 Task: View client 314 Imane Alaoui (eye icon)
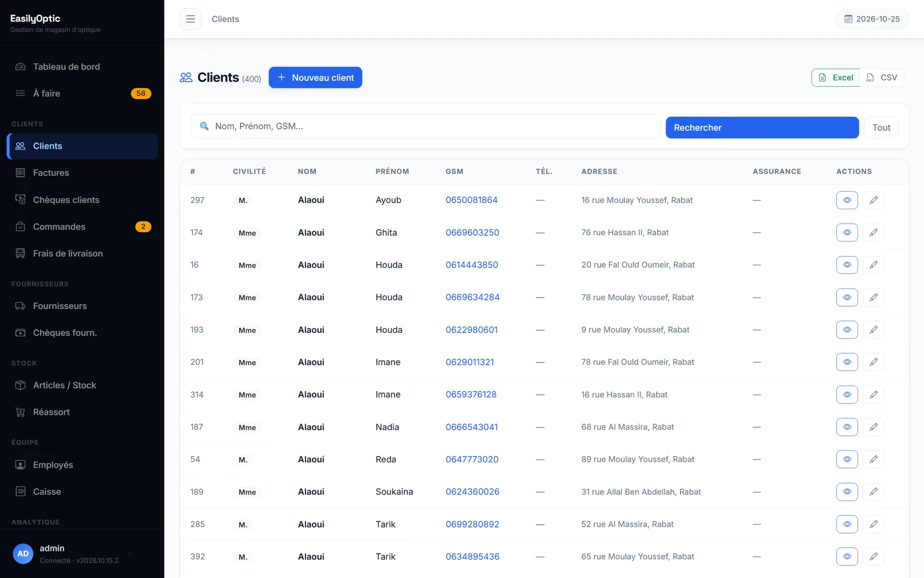pyautogui.click(x=847, y=394)
